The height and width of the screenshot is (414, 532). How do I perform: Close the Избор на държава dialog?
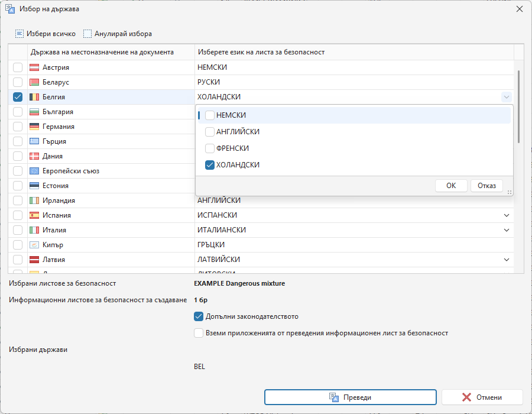(520, 9)
